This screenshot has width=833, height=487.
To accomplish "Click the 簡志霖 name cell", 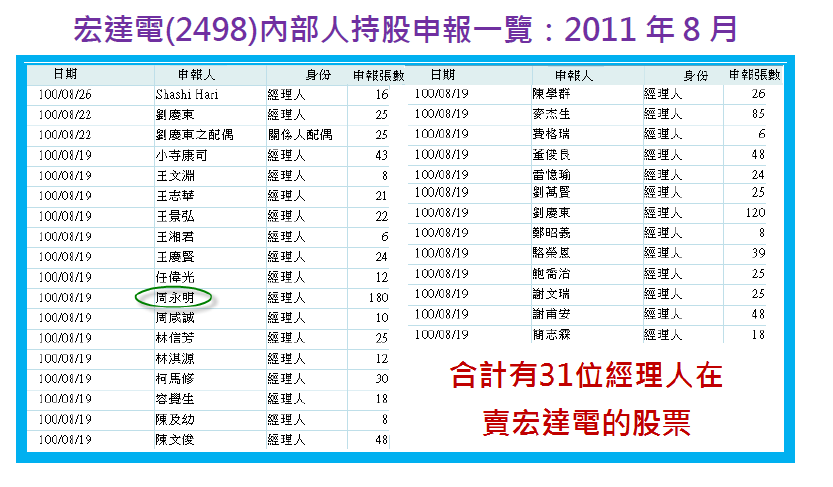I will pyautogui.click(x=551, y=335).
